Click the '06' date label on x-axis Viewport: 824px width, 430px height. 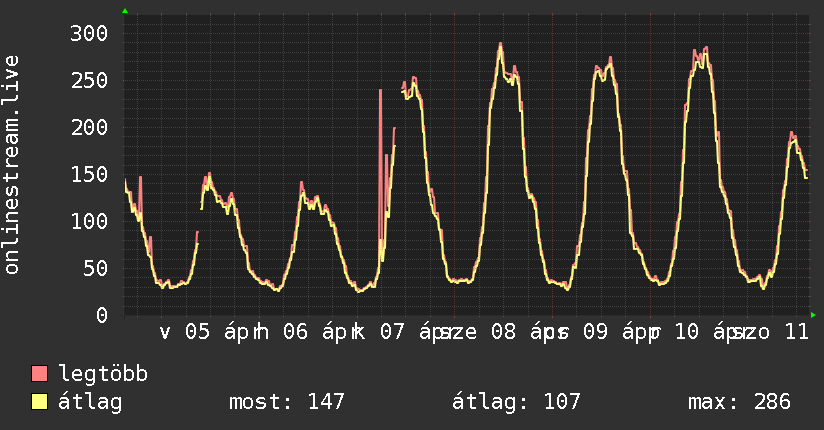click(x=295, y=332)
